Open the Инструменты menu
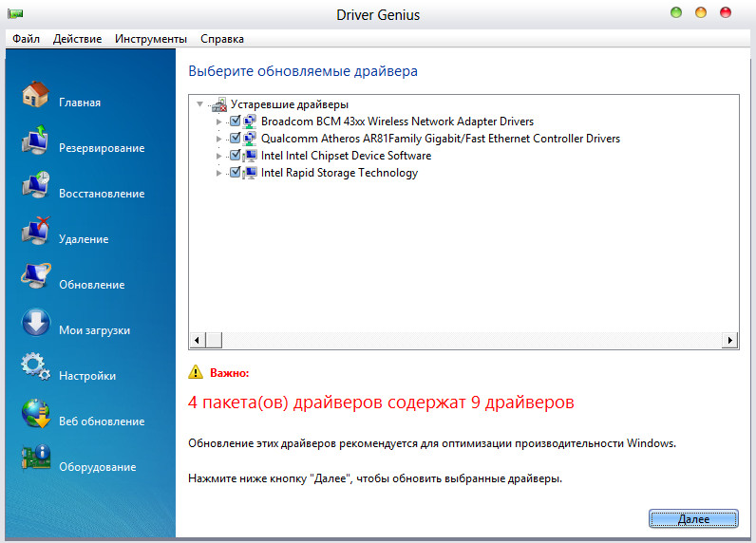 pyautogui.click(x=151, y=39)
